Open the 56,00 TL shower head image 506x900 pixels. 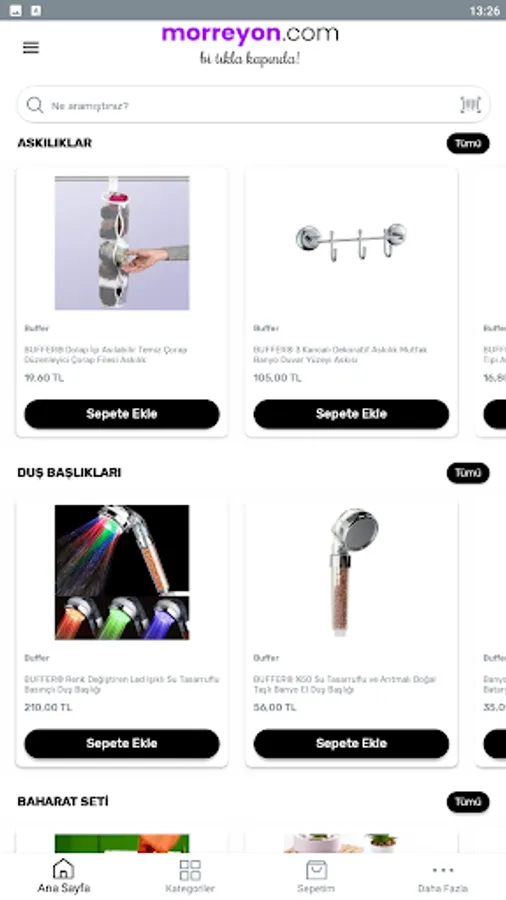(351, 572)
